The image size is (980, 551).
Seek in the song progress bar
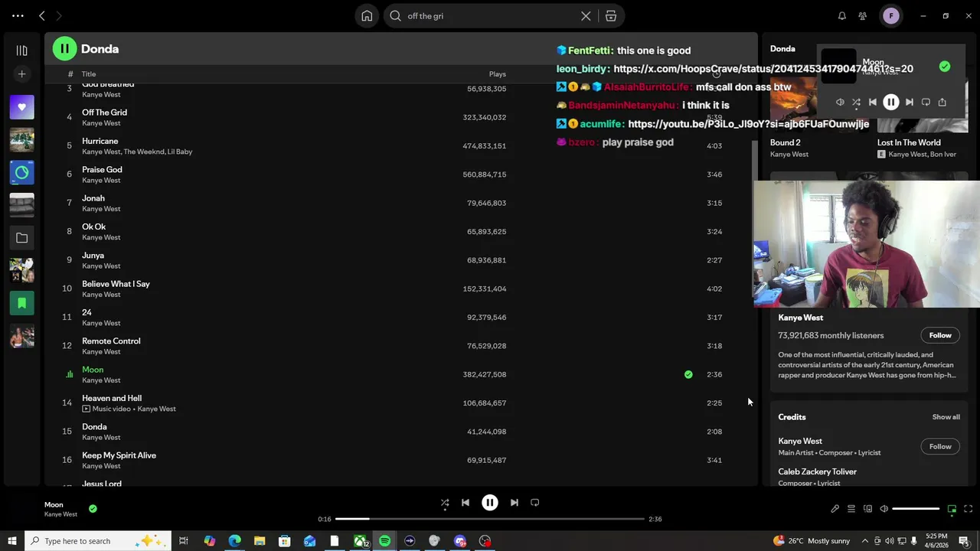[490, 519]
